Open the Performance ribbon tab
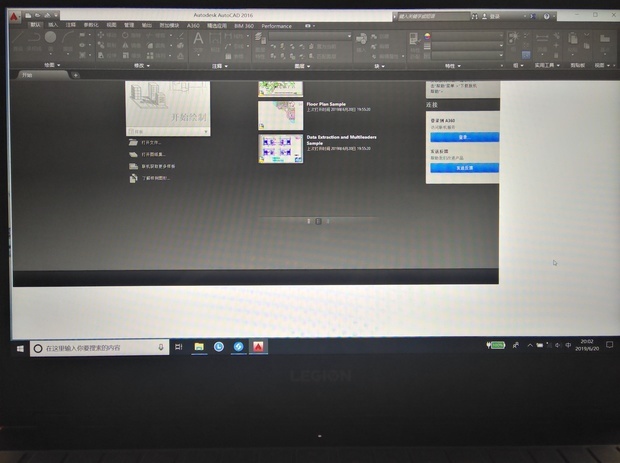 point(277,24)
